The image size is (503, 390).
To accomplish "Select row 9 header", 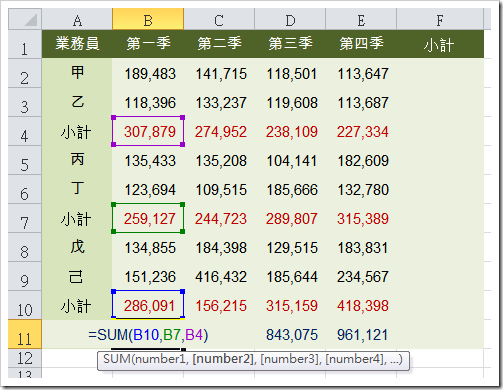I will (x=25, y=276).
